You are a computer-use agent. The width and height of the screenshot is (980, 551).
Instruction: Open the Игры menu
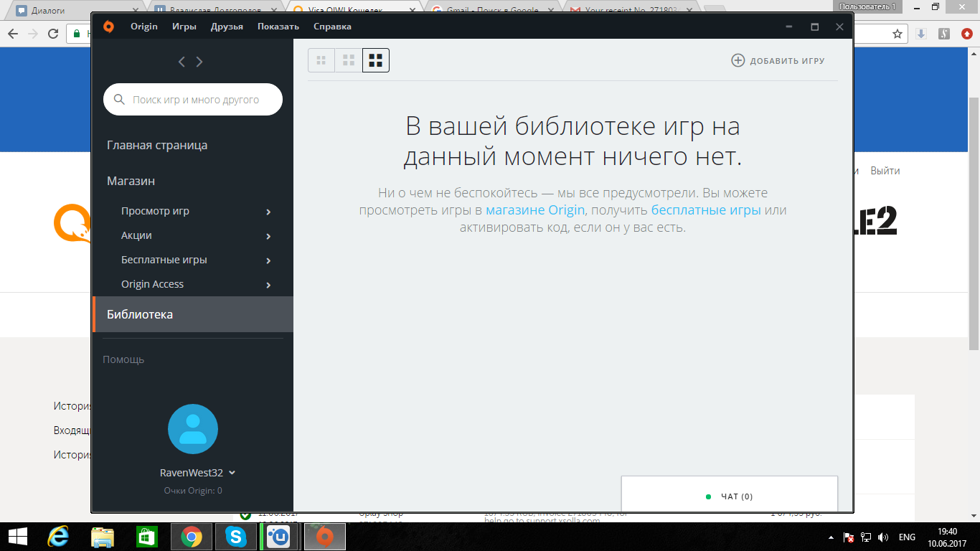[184, 27]
